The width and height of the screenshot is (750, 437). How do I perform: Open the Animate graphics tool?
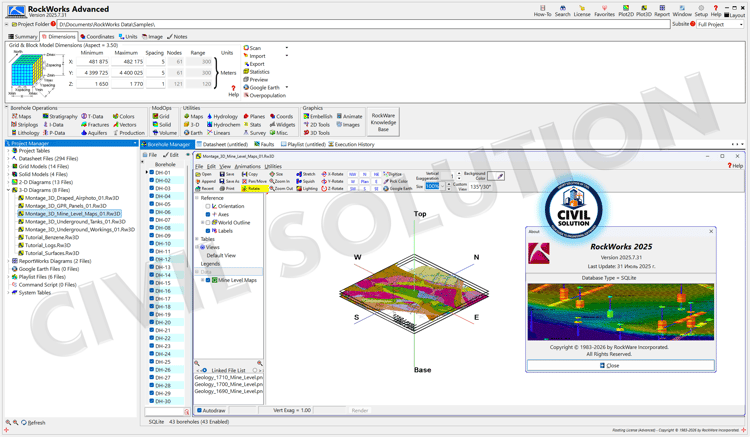pos(349,116)
